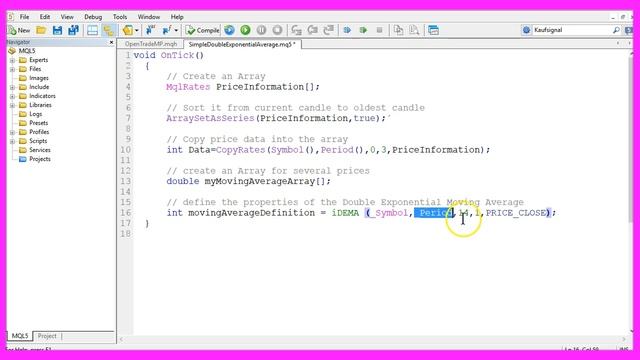This screenshot has height=360, width=640.
Task: Run search with the magnifier icon
Action: click(x=616, y=30)
